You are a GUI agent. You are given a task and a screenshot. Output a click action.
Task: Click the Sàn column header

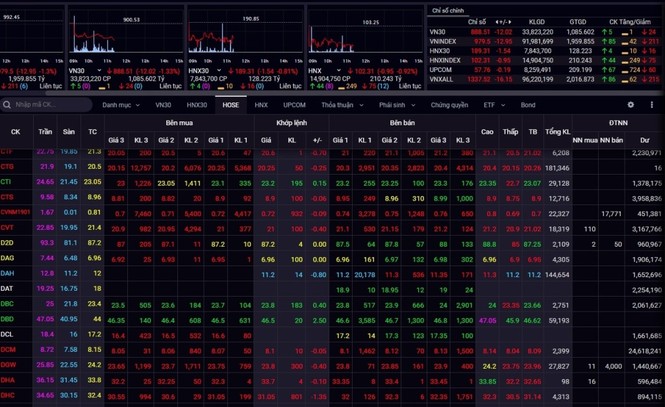(x=69, y=132)
